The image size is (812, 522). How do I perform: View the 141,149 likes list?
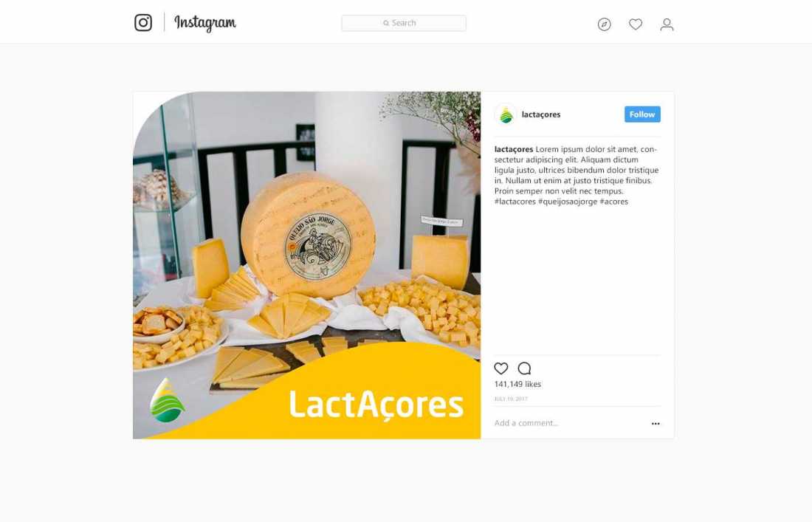pyautogui.click(x=517, y=384)
